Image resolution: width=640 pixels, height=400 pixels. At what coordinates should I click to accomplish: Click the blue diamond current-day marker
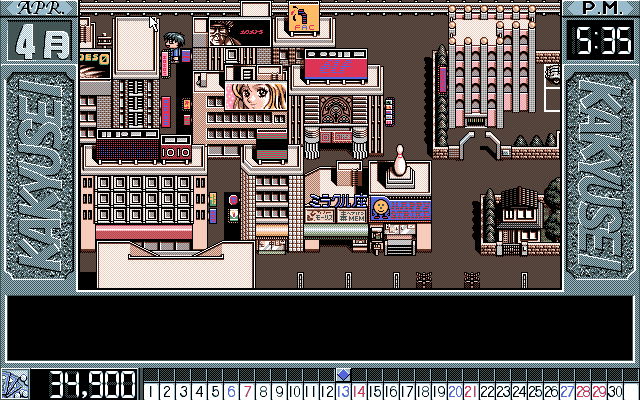click(343, 374)
